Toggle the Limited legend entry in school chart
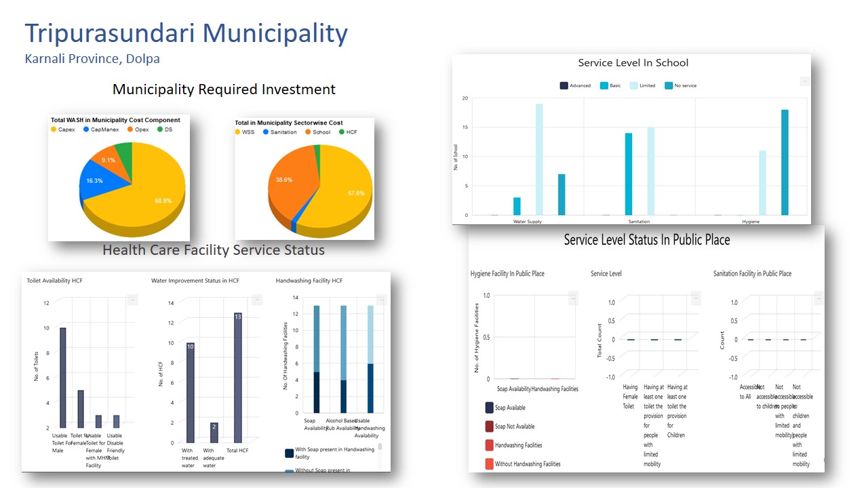Image resolution: width=868 pixels, height=488 pixels. 642,85
